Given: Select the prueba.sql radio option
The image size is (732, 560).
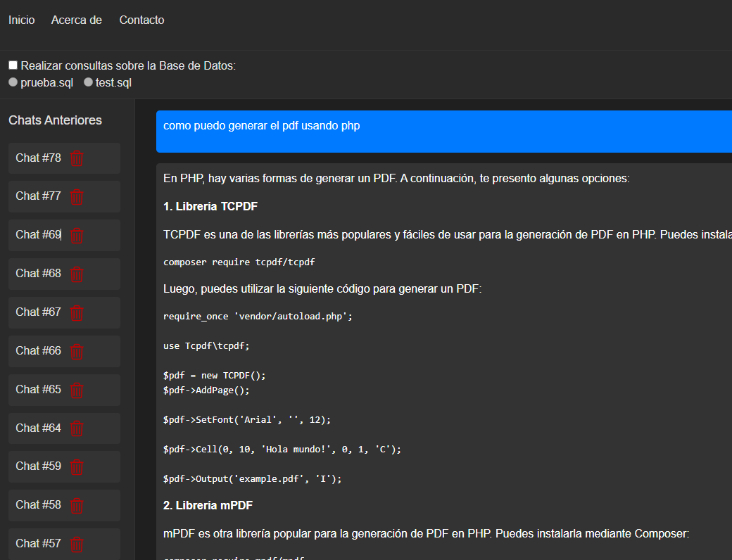Looking at the screenshot, I should tap(13, 82).
